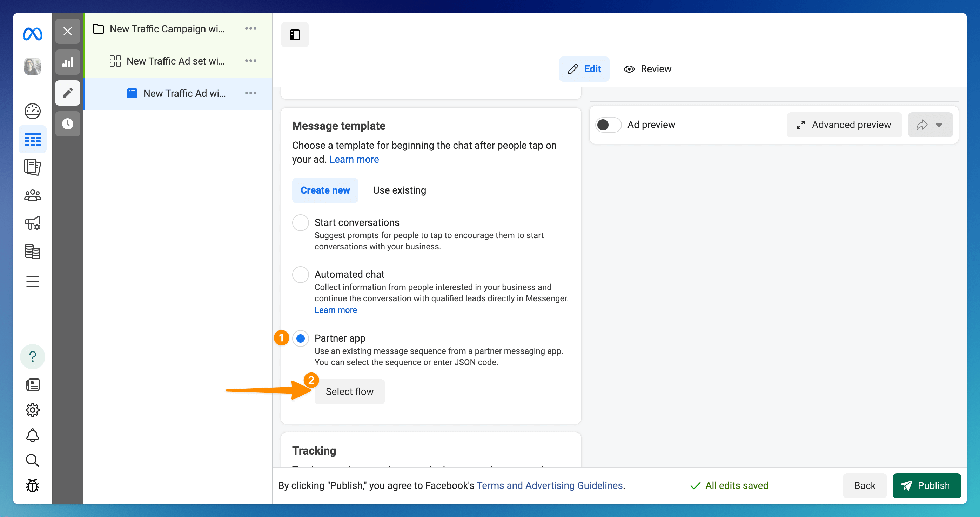Open the share preview dropdown arrow
Image resolution: width=980 pixels, height=517 pixels.
pyautogui.click(x=939, y=125)
